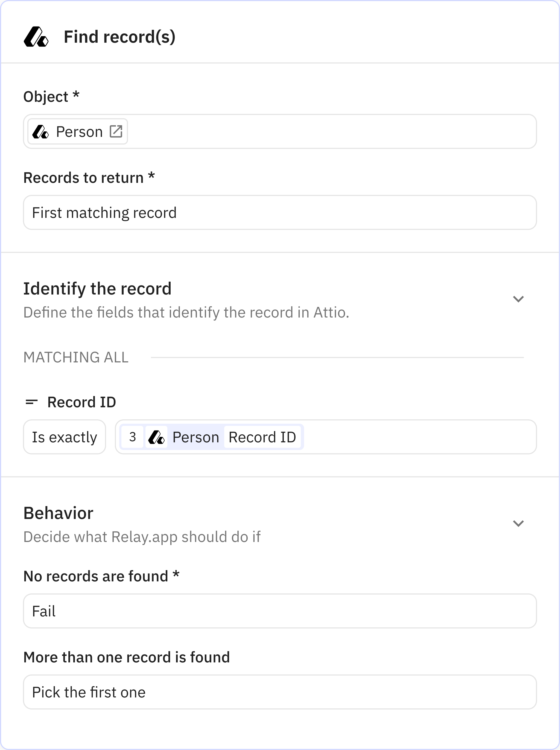Image resolution: width=560 pixels, height=750 pixels.
Task: Click the Record ID condition row label
Action: click(x=82, y=402)
